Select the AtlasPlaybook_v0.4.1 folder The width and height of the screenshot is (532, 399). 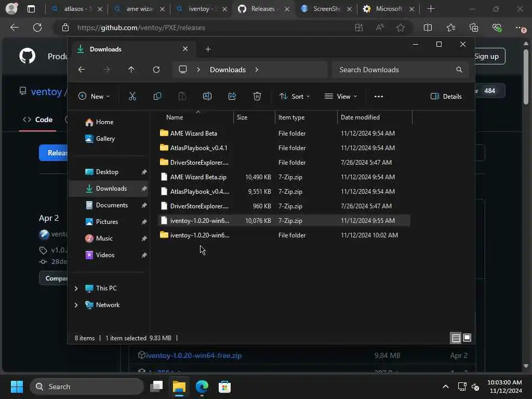coord(284,148)
